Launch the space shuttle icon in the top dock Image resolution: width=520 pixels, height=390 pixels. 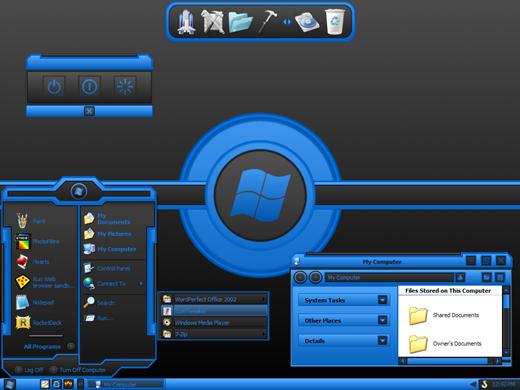pos(186,22)
